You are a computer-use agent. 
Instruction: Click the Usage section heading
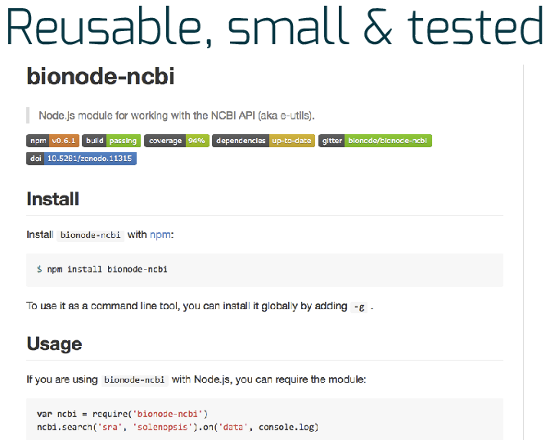tap(54, 344)
